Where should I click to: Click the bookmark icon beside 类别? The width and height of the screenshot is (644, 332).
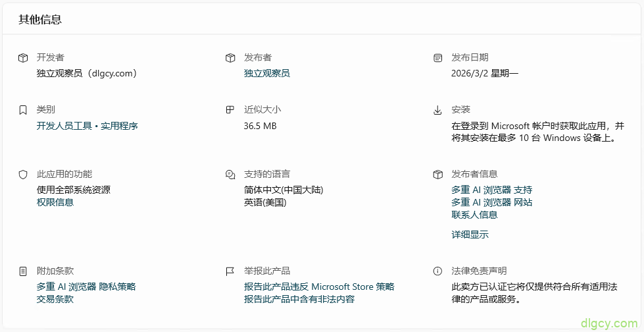(23, 109)
